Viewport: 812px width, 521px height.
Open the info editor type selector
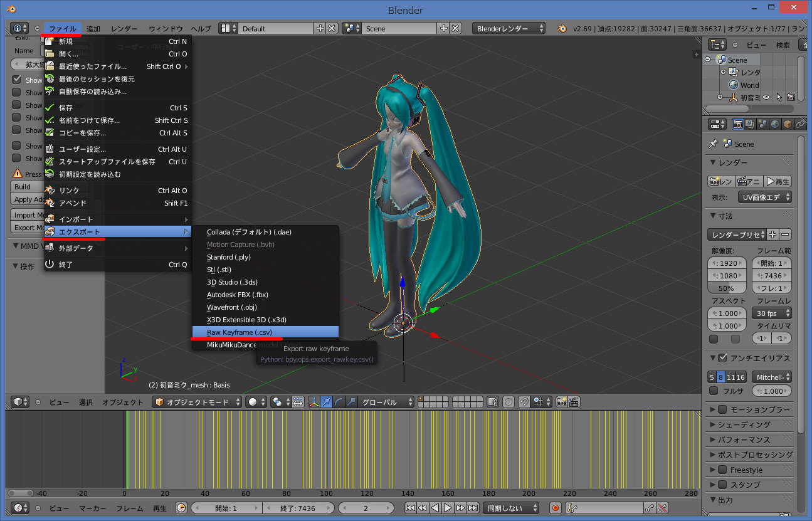[x=19, y=28]
